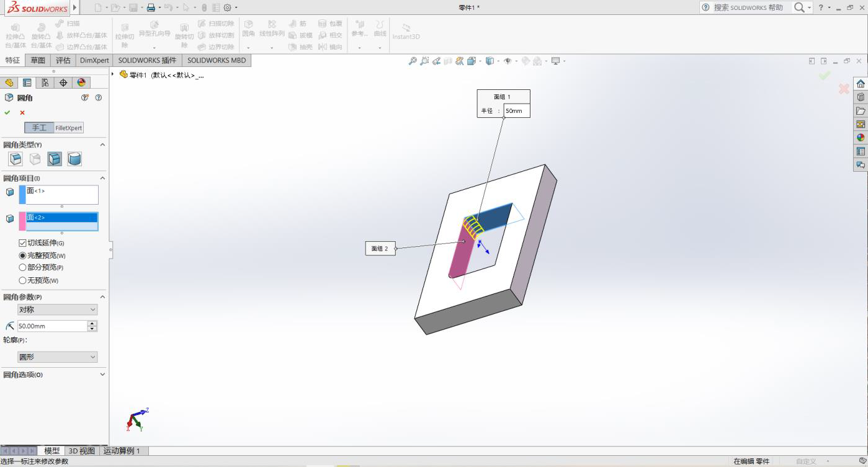
Task: Expand the 零件1 flyout tree arrow
Action: coord(113,74)
